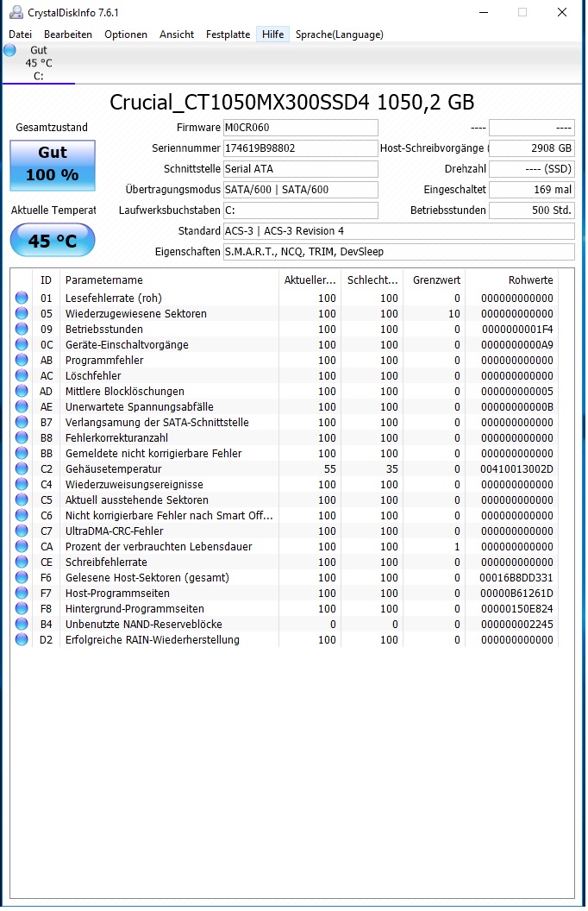Click raw value 0000000001F4
This screenshot has height=911, width=588.
516,329
